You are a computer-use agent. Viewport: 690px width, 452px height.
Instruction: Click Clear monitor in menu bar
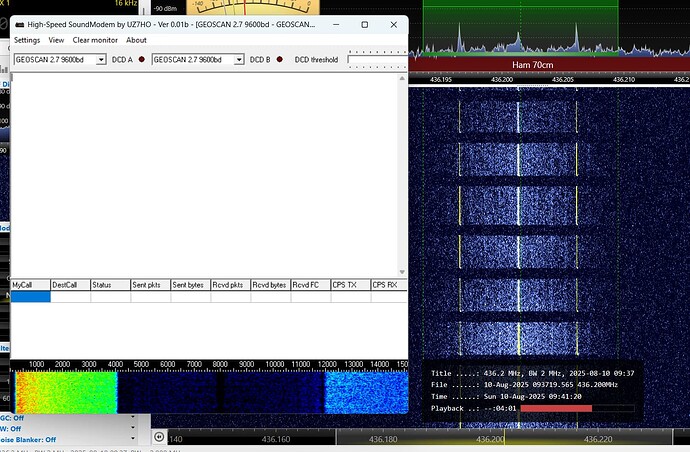(95, 40)
